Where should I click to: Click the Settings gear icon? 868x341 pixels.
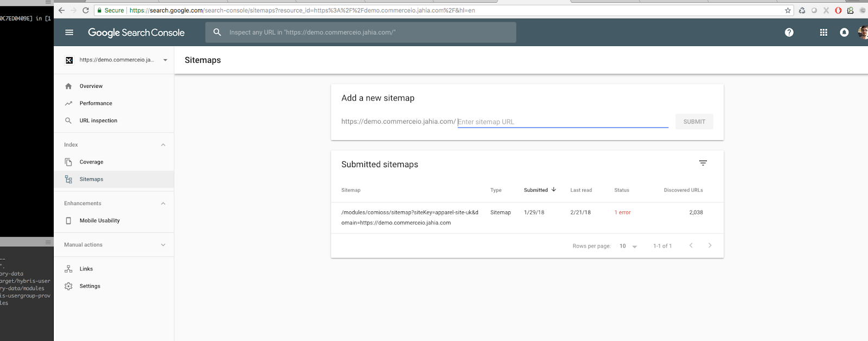(68, 286)
